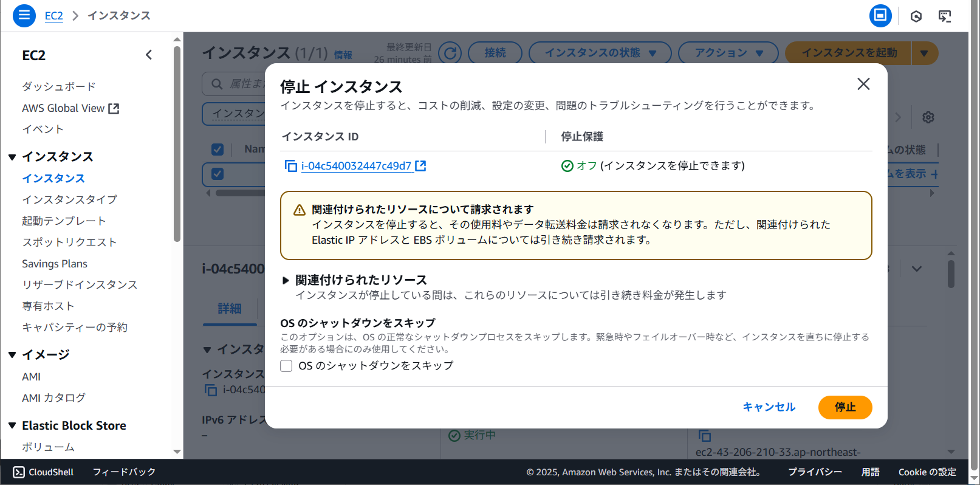Viewport: 980px width, 485px height.
Task: Open the インスタンスの状態 dropdown
Action: pyautogui.click(x=600, y=53)
